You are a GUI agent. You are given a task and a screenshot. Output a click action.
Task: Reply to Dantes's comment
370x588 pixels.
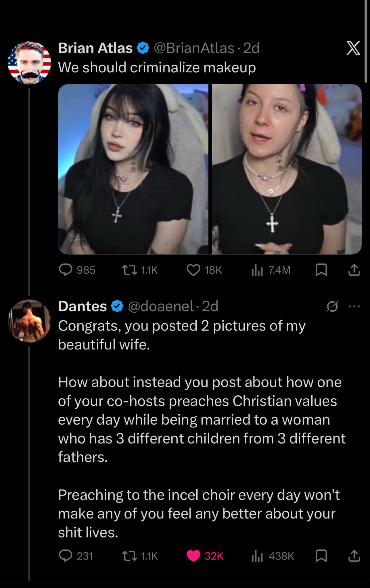pos(66,556)
